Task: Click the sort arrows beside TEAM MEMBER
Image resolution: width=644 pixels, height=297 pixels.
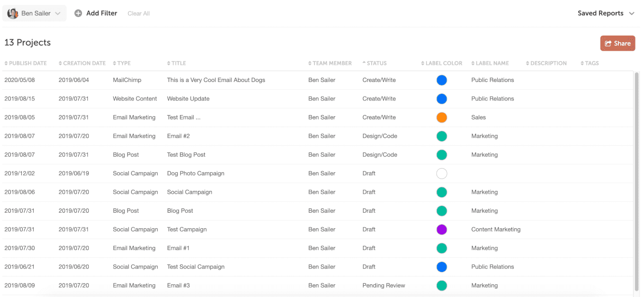Action: coord(310,63)
